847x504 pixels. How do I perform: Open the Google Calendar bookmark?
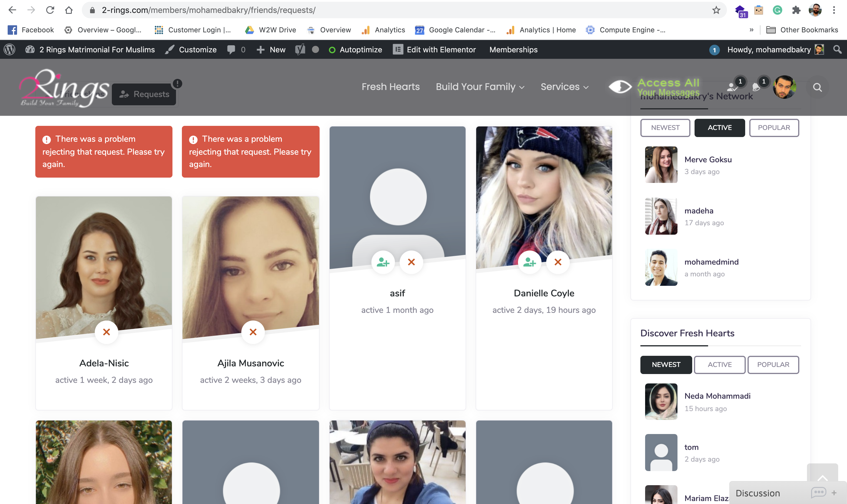pos(455,30)
